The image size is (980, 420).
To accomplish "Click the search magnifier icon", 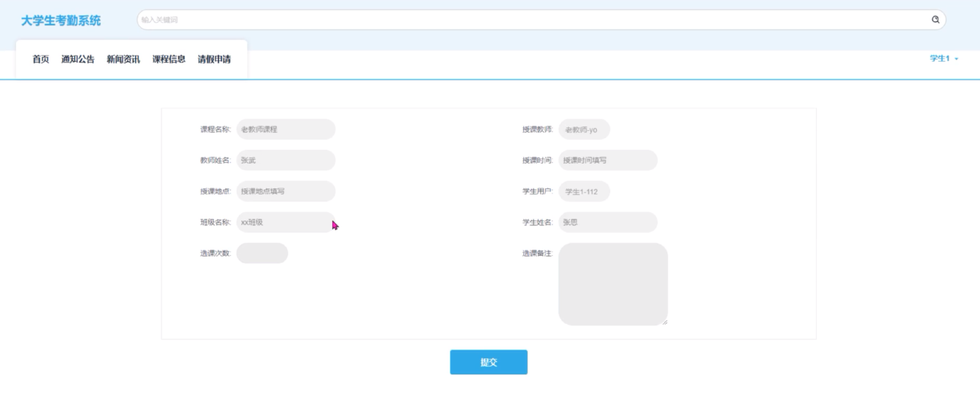I will coord(935,20).
